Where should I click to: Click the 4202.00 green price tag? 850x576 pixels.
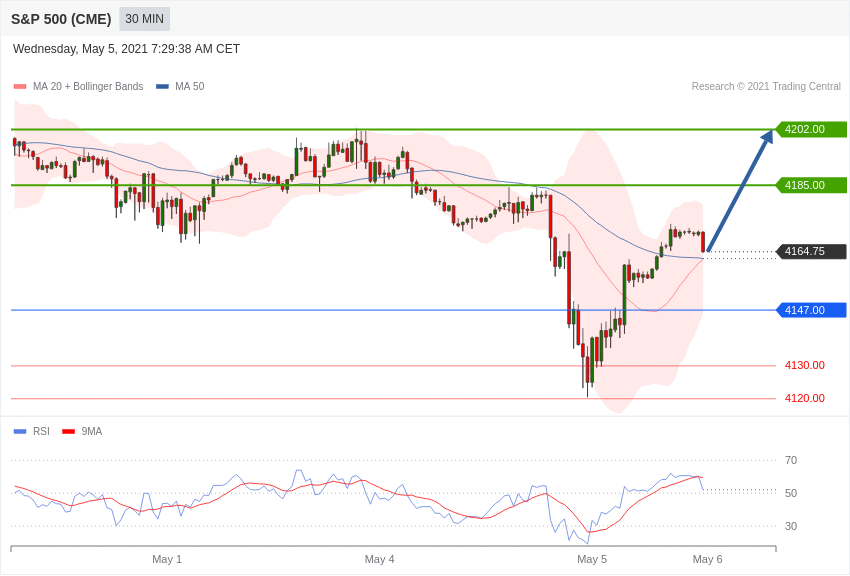click(811, 130)
